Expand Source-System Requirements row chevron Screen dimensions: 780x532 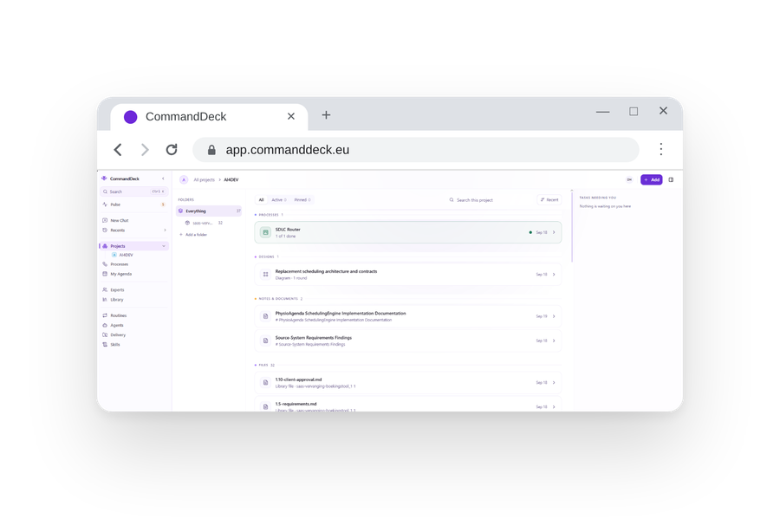pos(554,341)
